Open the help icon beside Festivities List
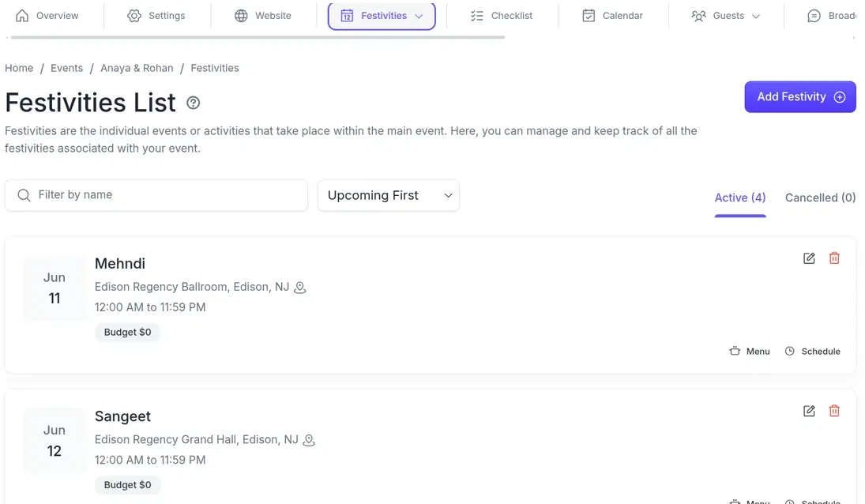 pyautogui.click(x=193, y=103)
